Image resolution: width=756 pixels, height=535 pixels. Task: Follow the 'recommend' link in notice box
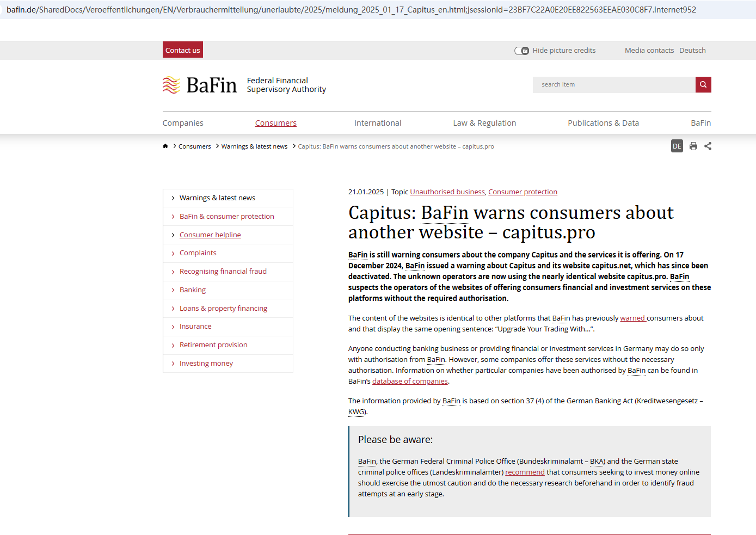(x=525, y=472)
